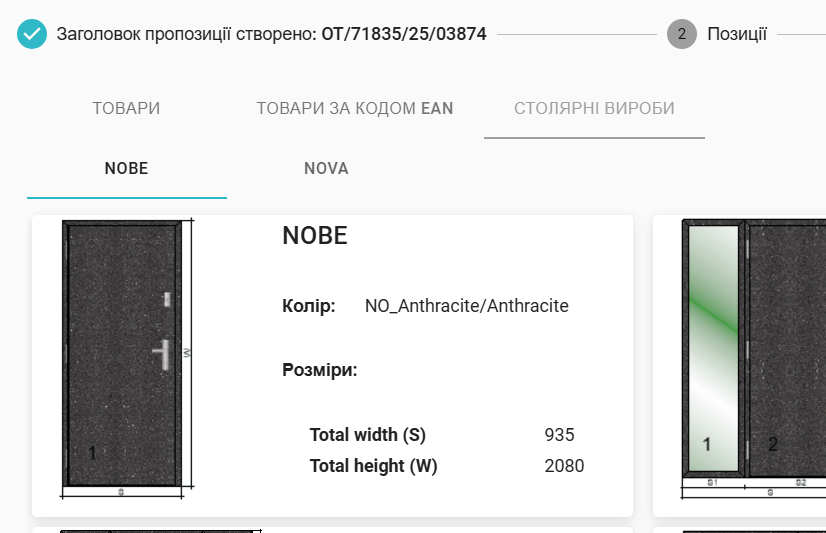Open the ТОВАРИ tab
This screenshot has width=826, height=533.
point(126,109)
